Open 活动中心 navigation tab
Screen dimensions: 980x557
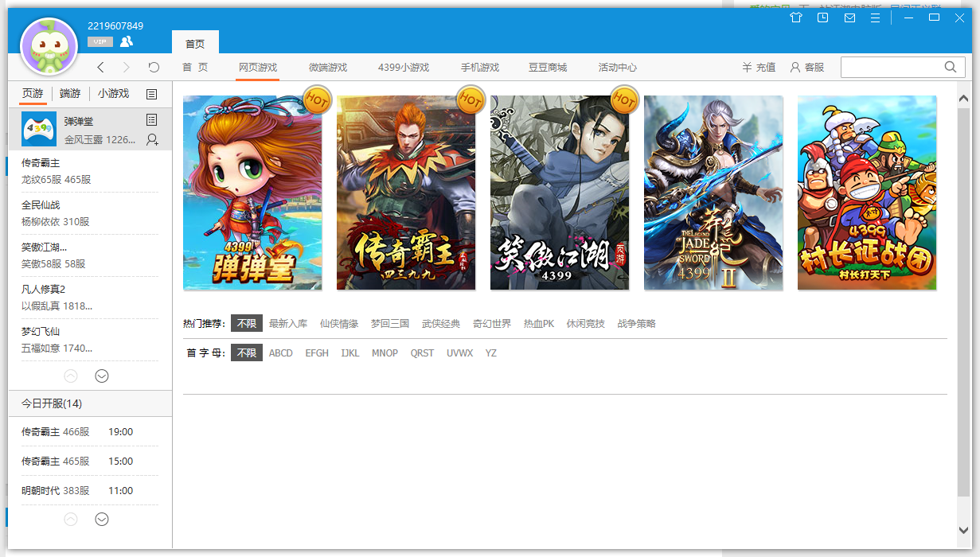[x=618, y=68]
